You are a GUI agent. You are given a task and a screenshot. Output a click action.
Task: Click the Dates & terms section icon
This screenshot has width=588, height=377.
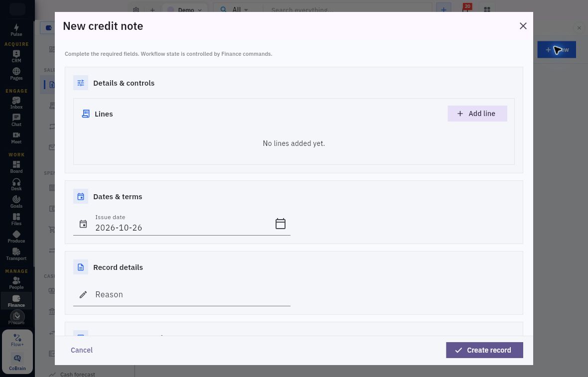tap(81, 196)
